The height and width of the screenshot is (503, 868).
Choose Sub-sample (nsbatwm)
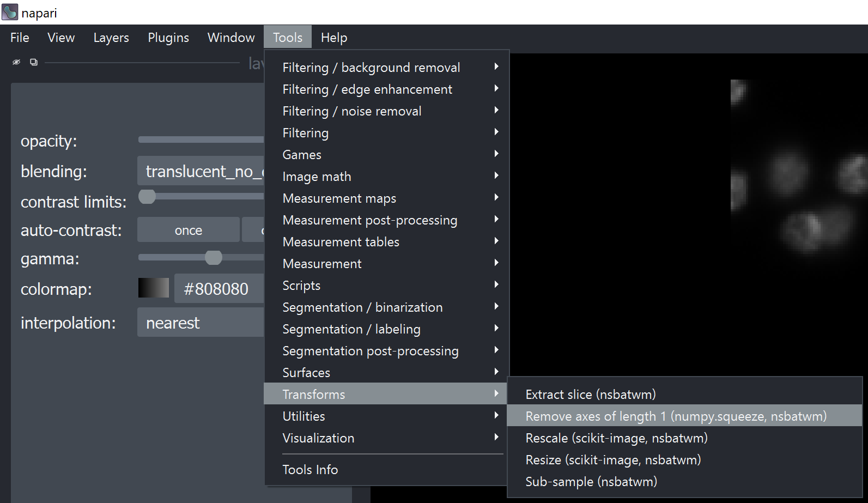tap(685, 481)
